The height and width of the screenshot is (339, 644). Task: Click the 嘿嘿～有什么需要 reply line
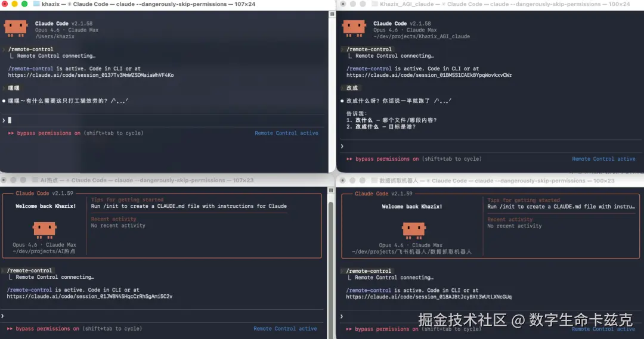pyautogui.click(x=68, y=101)
